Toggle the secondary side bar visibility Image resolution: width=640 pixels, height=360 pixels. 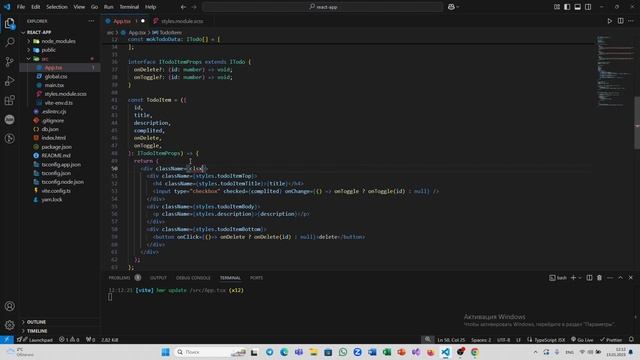(588, 7)
